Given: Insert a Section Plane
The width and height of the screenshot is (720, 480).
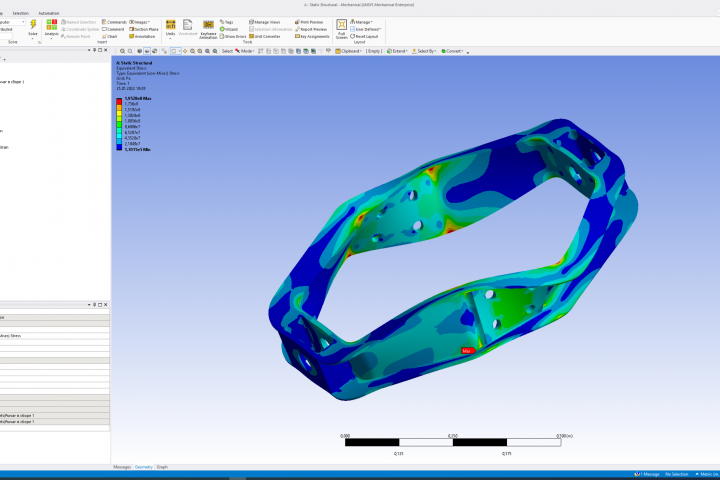Looking at the screenshot, I should click(144, 29).
